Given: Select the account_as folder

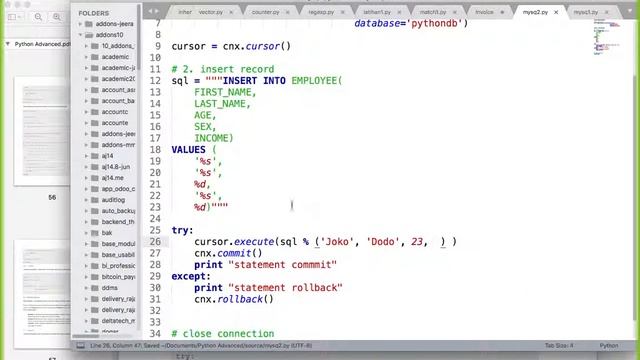Looking at the screenshot, I should [x=118, y=90].
